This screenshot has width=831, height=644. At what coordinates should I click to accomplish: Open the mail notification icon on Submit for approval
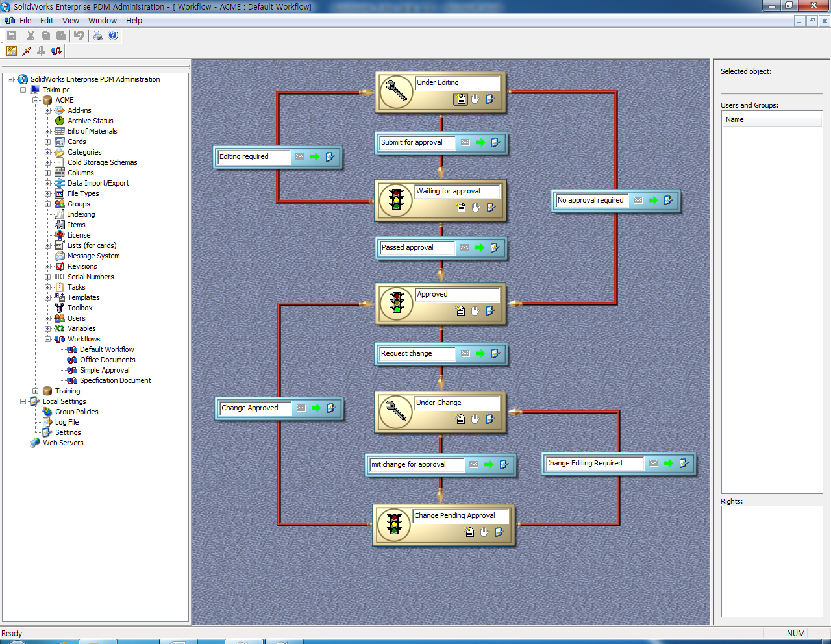[464, 143]
